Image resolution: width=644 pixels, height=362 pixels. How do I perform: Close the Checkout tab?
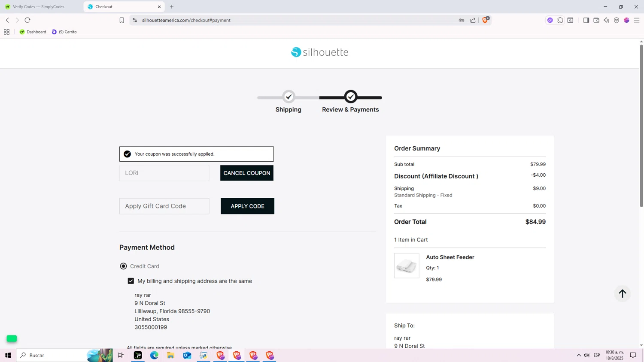[x=159, y=7]
